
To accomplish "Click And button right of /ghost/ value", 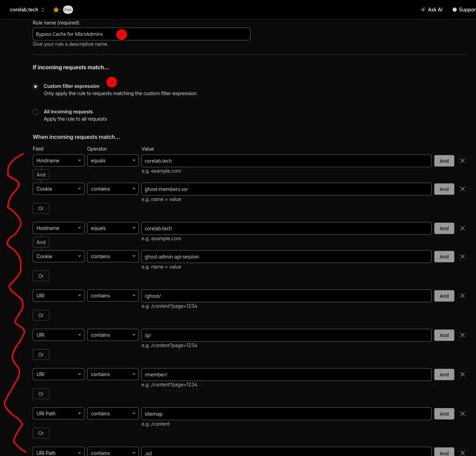I will (444, 296).
